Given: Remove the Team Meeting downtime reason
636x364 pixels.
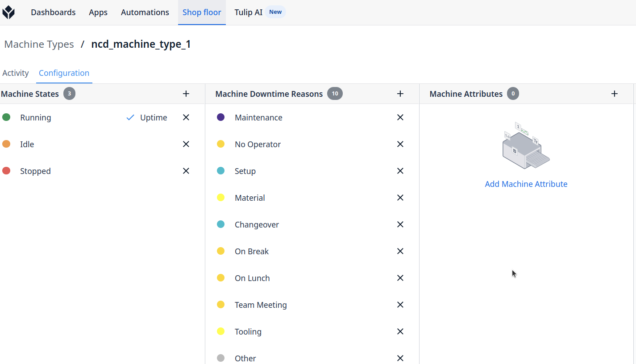Looking at the screenshot, I should [x=400, y=305].
